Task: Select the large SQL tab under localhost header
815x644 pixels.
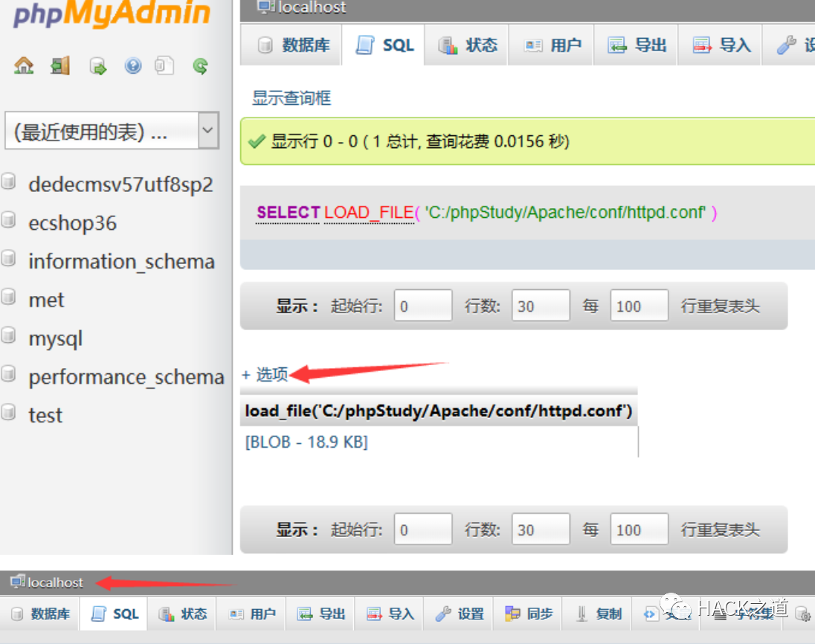Action: pyautogui.click(x=384, y=45)
